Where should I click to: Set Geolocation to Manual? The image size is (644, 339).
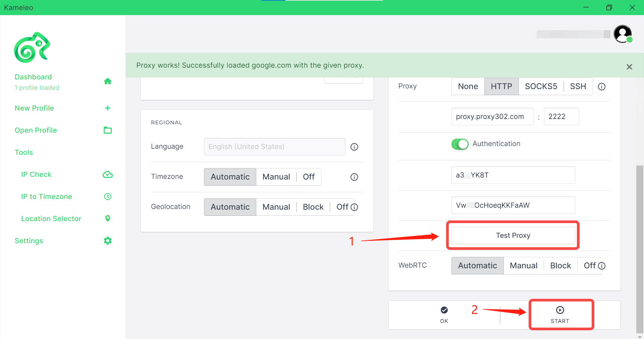pyautogui.click(x=276, y=207)
